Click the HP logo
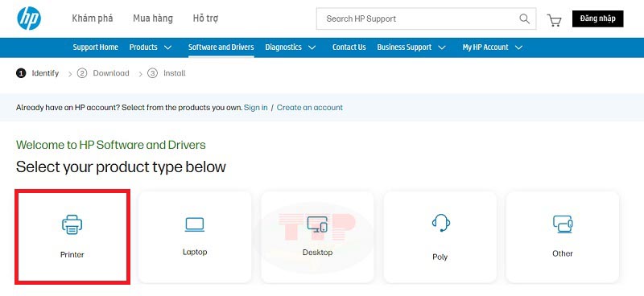 click(x=29, y=18)
